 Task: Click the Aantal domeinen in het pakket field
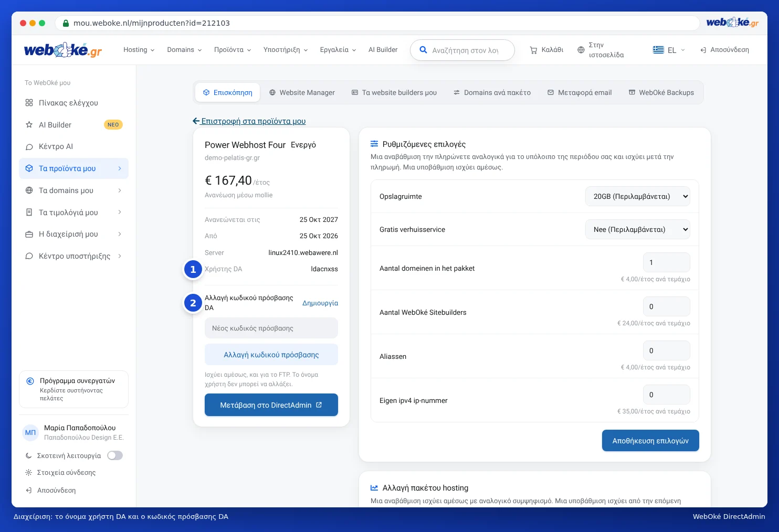[x=667, y=262]
